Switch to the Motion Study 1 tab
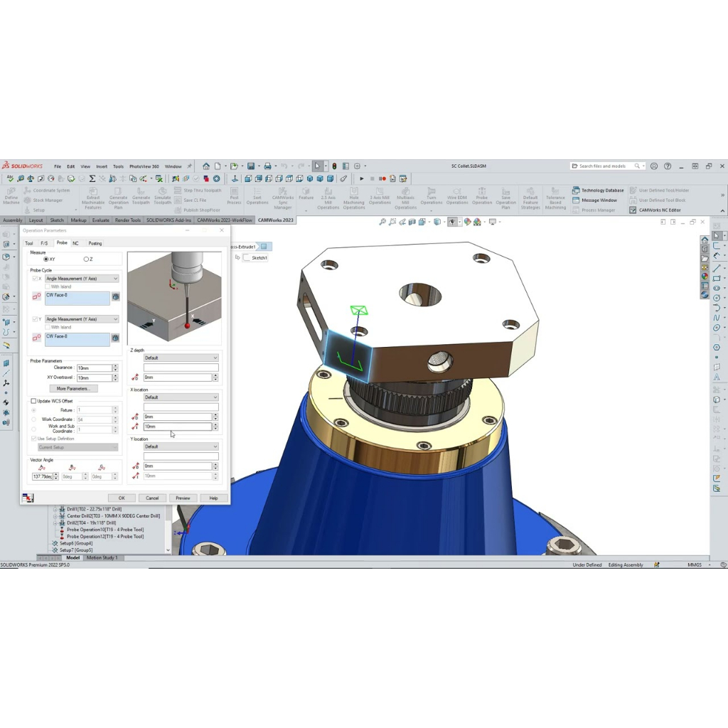Viewport: 728px width, 728px height. coord(102,557)
